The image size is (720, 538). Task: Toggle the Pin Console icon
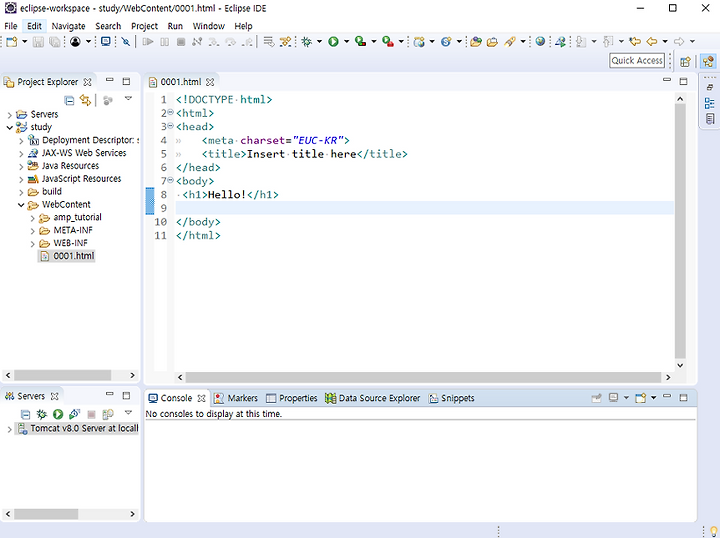coord(596,398)
